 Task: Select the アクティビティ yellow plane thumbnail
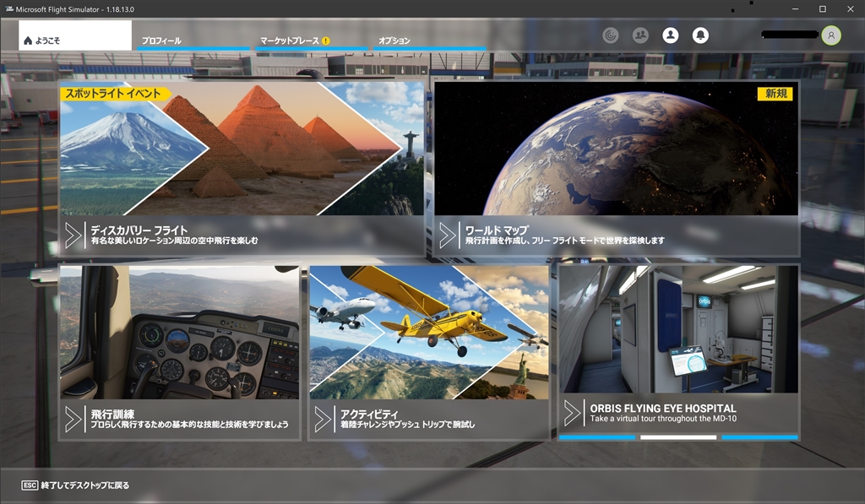click(429, 333)
